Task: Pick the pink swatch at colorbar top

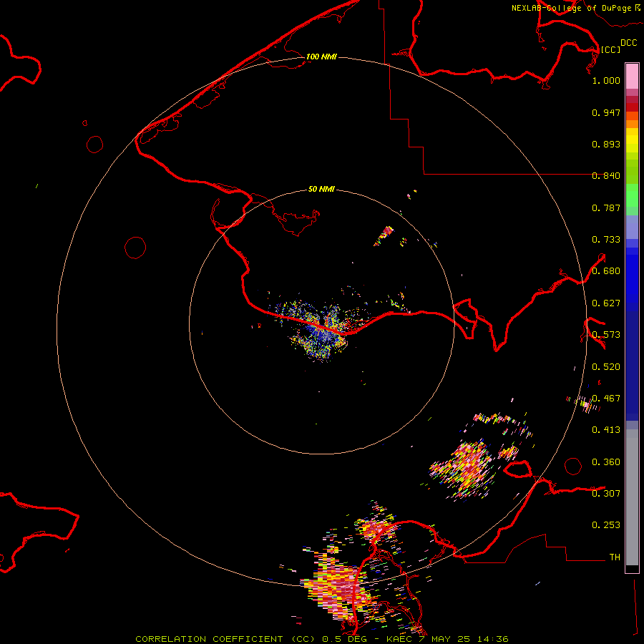Action: tap(632, 76)
